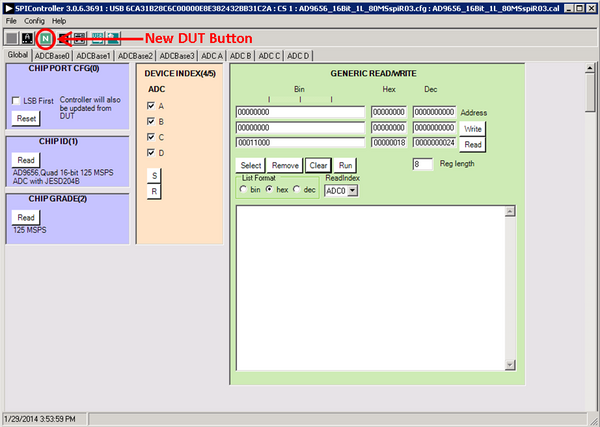
Task: Open the File menu
Action: pos(11,21)
